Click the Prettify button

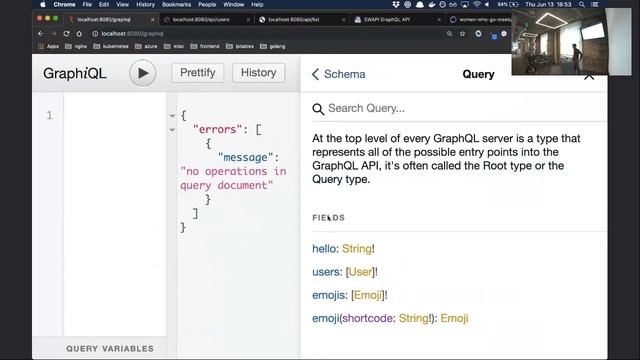(198, 73)
